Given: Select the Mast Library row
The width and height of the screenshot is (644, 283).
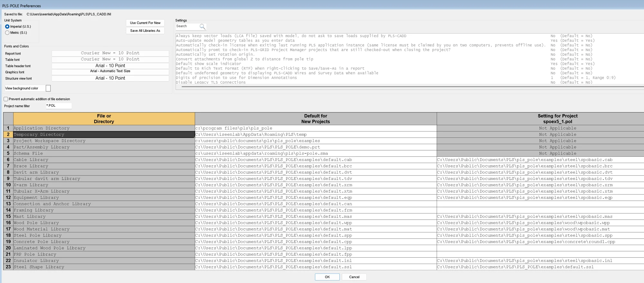Looking at the screenshot, I should 104,217.
